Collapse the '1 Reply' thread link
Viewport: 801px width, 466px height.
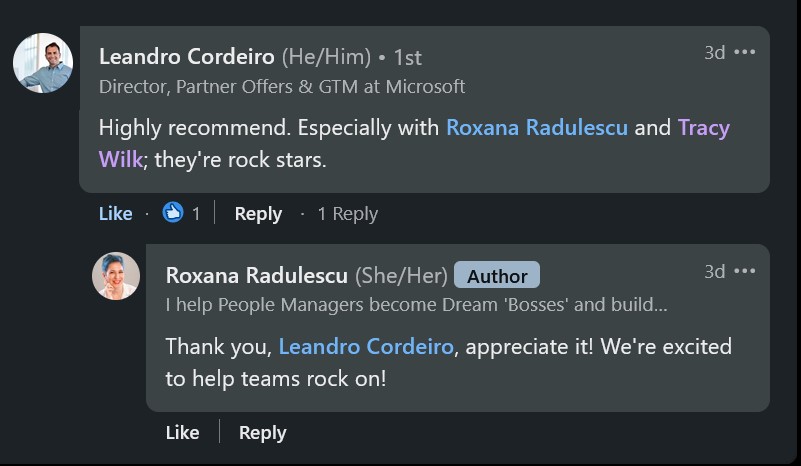347,213
